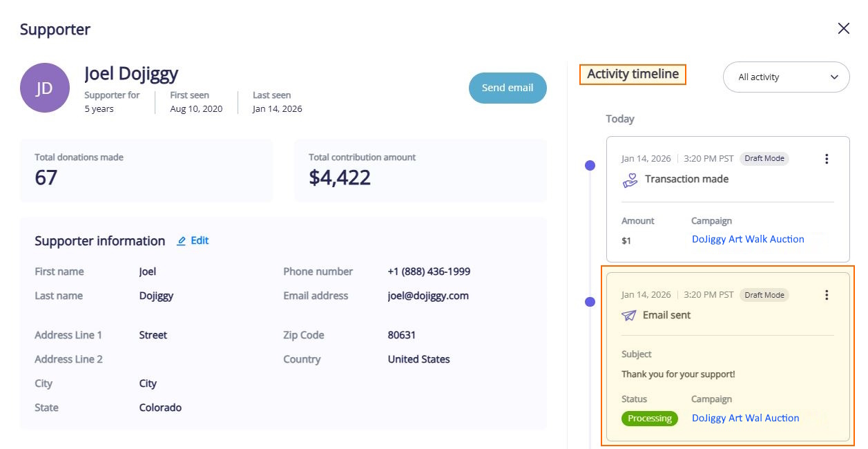Edit the supporter information
The height and width of the screenshot is (449, 868).
(193, 240)
